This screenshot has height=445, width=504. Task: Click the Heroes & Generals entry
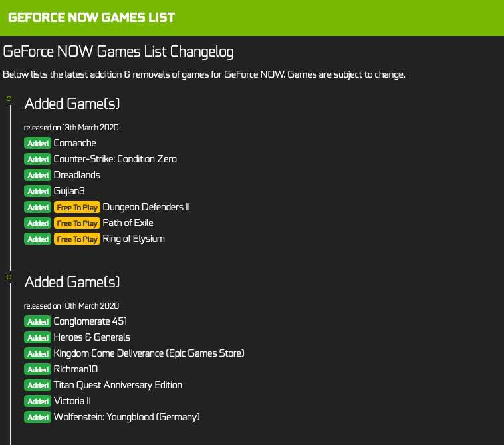(92, 337)
